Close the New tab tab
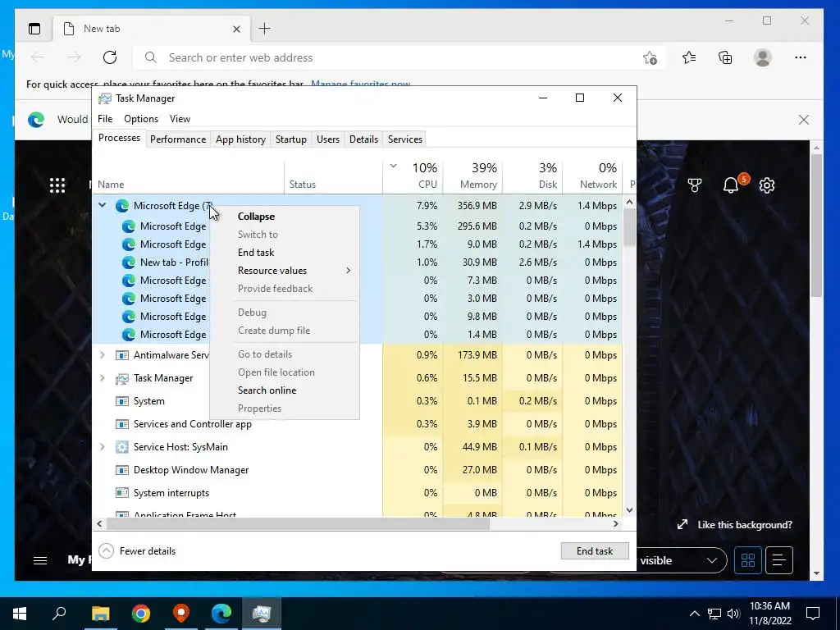The height and width of the screenshot is (630, 840). [236, 29]
